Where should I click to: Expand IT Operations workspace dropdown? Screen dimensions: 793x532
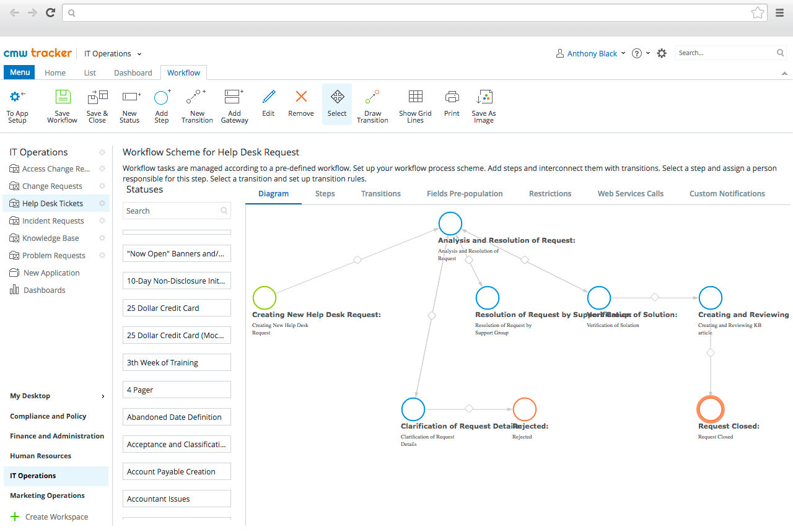click(139, 54)
